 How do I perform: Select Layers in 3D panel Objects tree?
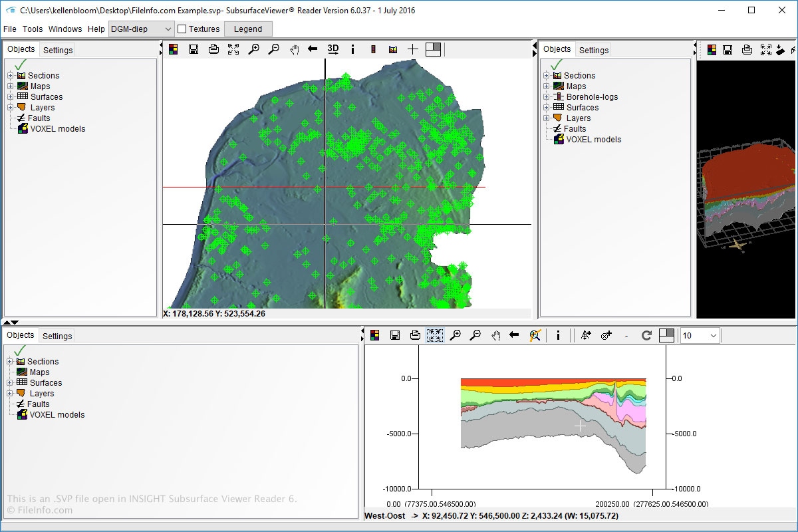pos(578,118)
